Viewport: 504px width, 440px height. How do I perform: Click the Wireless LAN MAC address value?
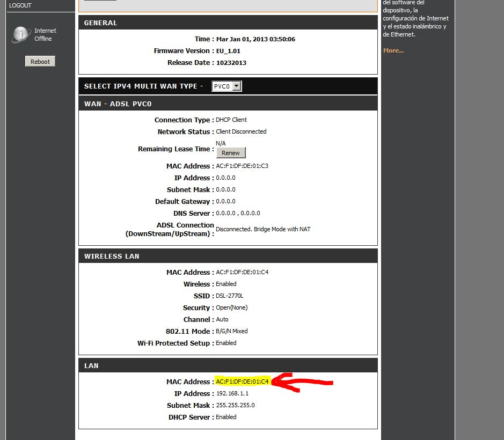click(242, 272)
